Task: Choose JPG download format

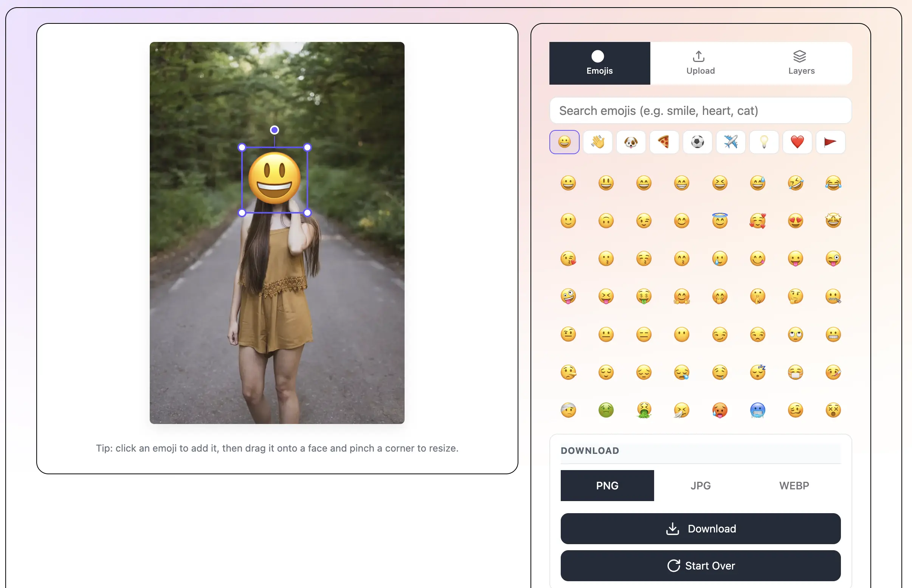Action: [x=700, y=485]
